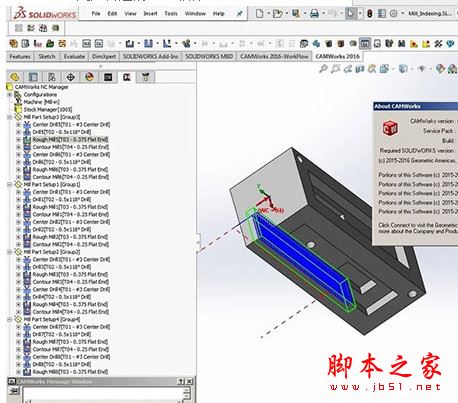458x403 pixels.
Task: Click the About CAMWorks dialog title bar
Action: (x=416, y=106)
